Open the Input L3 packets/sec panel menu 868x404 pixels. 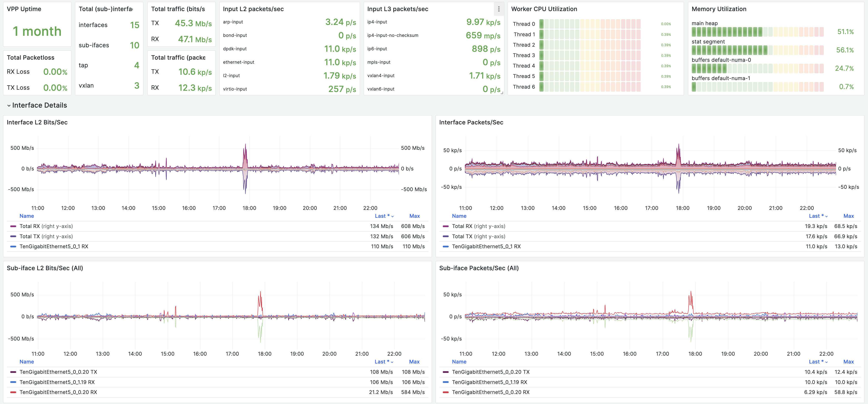tap(499, 9)
